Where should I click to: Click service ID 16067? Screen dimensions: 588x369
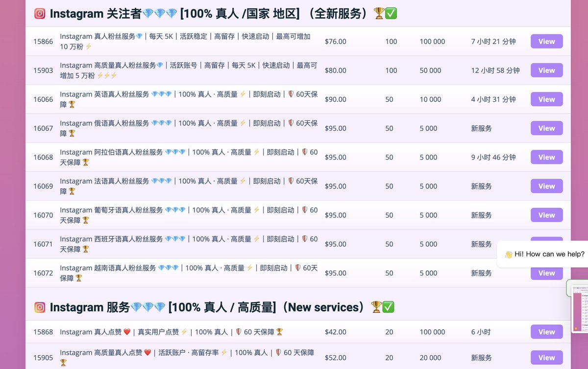coord(43,128)
